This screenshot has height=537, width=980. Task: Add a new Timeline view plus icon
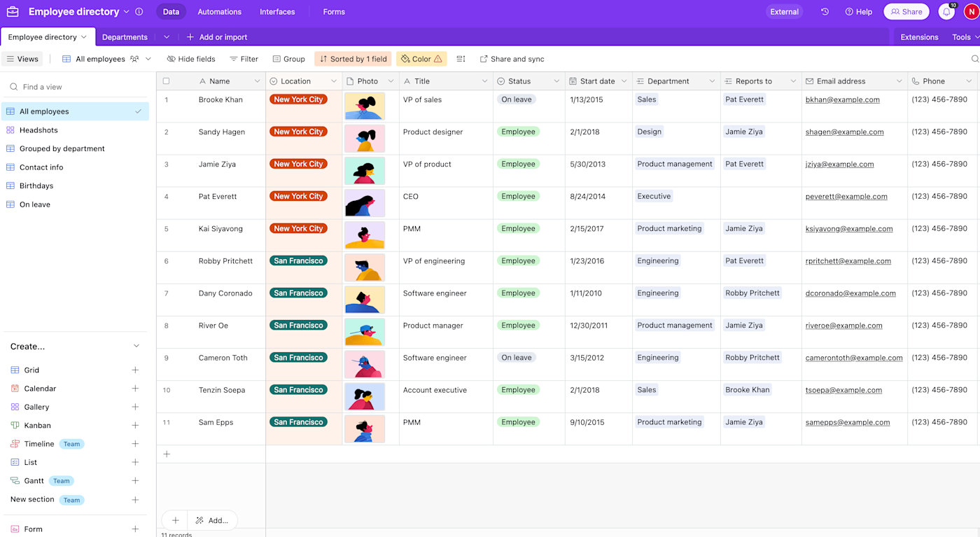click(135, 444)
